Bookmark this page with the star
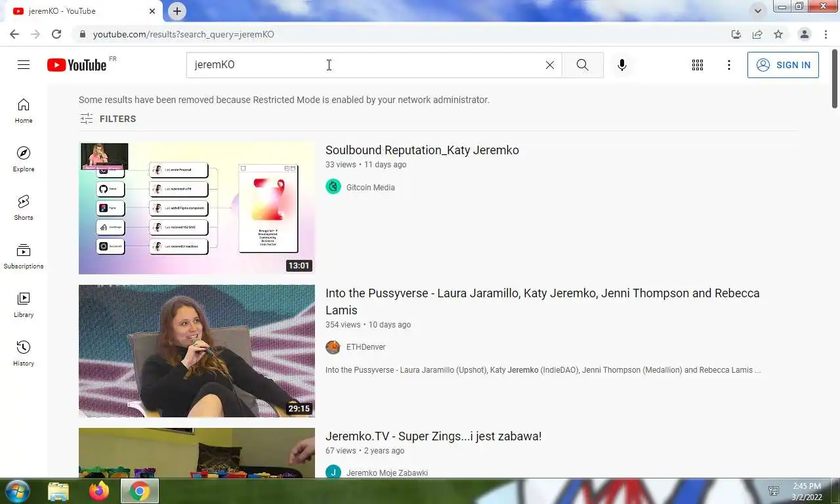 coord(778,34)
